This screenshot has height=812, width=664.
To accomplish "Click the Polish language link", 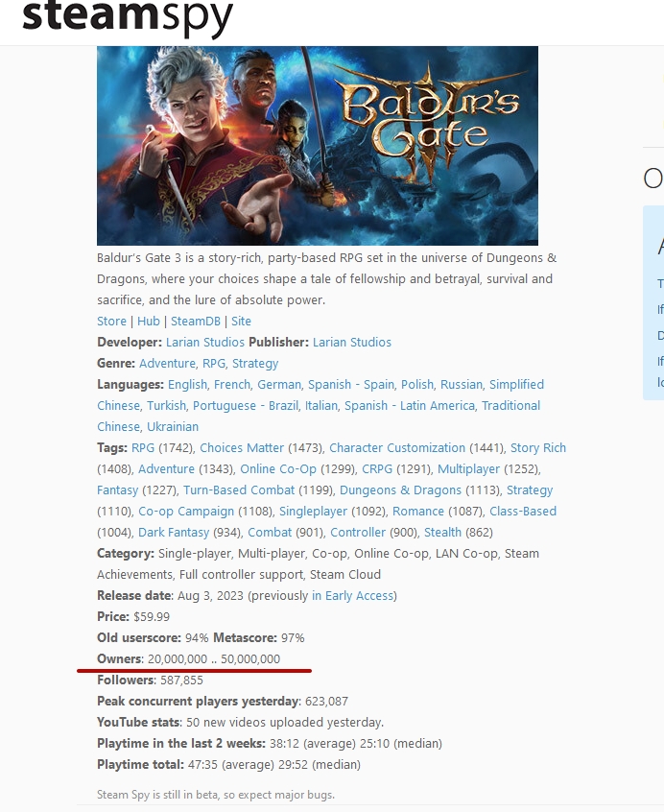I will (417, 385).
